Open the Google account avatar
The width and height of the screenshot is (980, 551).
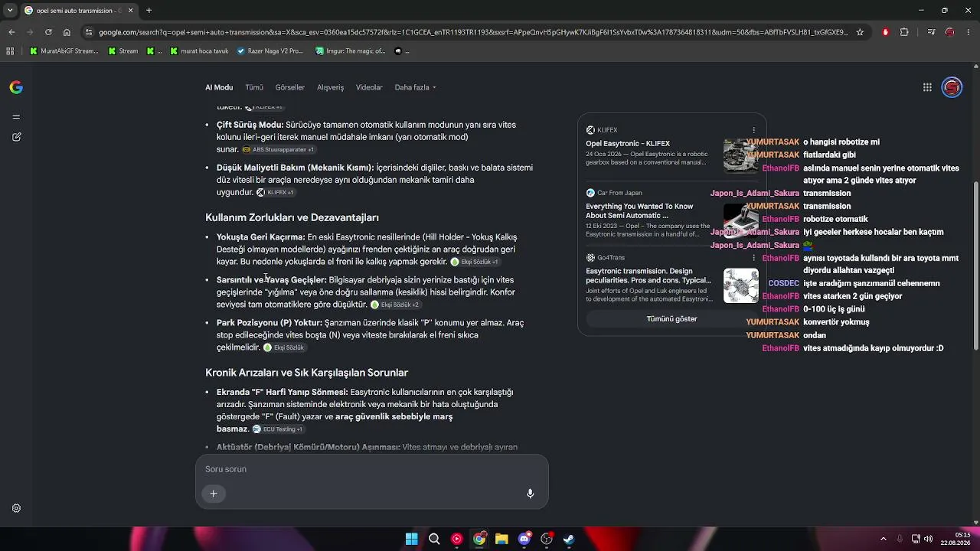(952, 87)
